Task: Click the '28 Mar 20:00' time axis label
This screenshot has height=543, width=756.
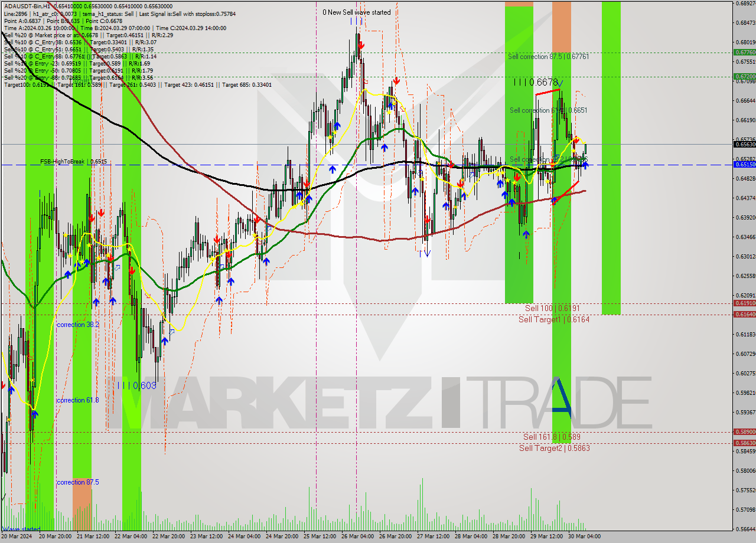Action: (509, 537)
